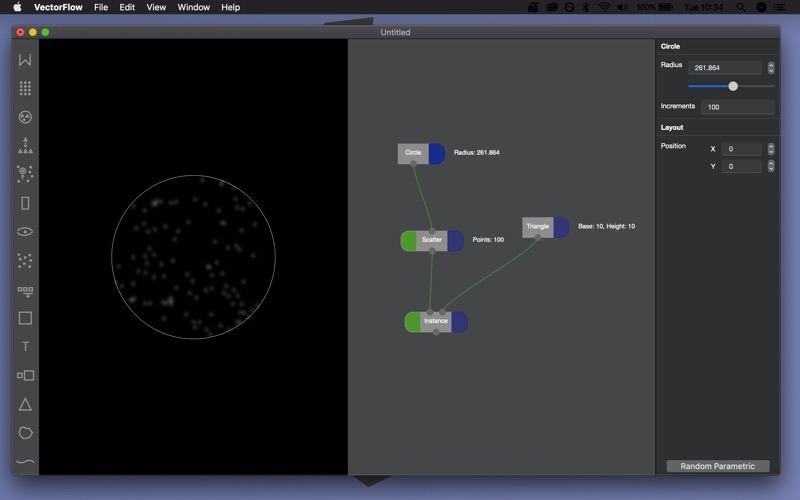
Task: Open the VectorFlow application menu
Action: point(58,7)
